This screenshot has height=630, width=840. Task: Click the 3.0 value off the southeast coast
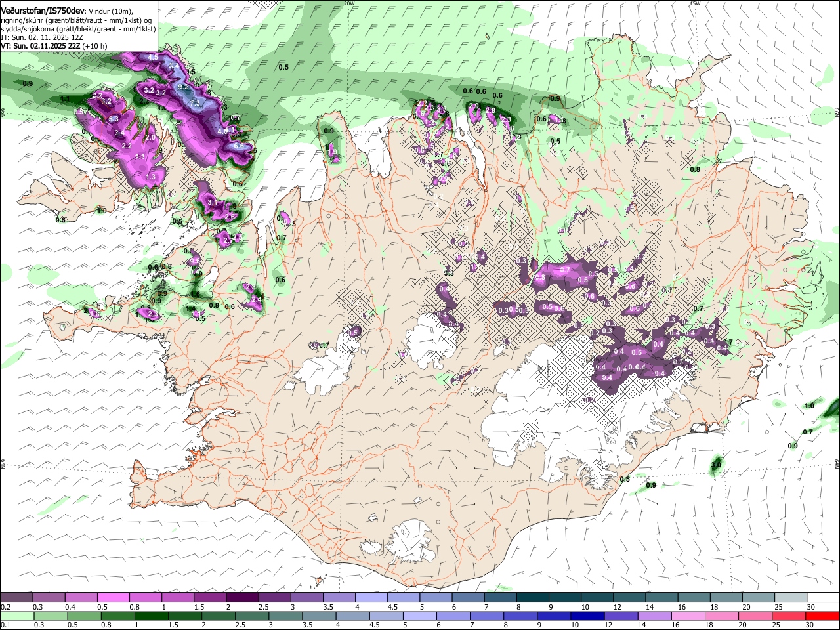click(716, 465)
